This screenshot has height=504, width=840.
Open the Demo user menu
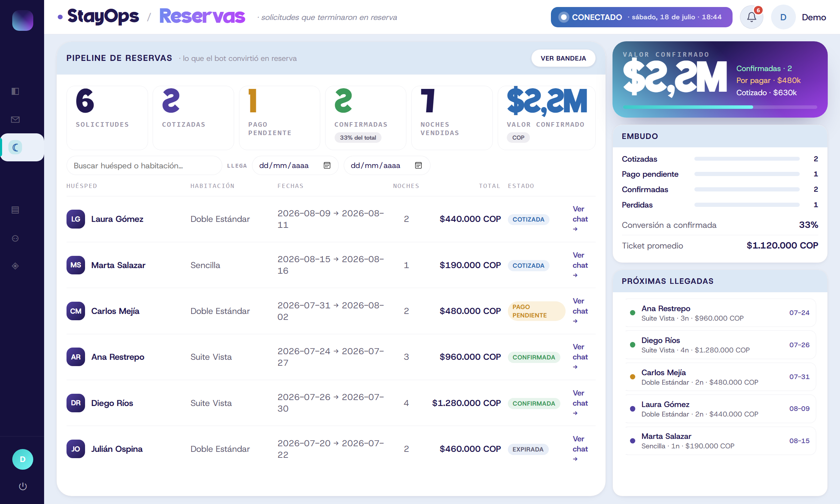799,17
